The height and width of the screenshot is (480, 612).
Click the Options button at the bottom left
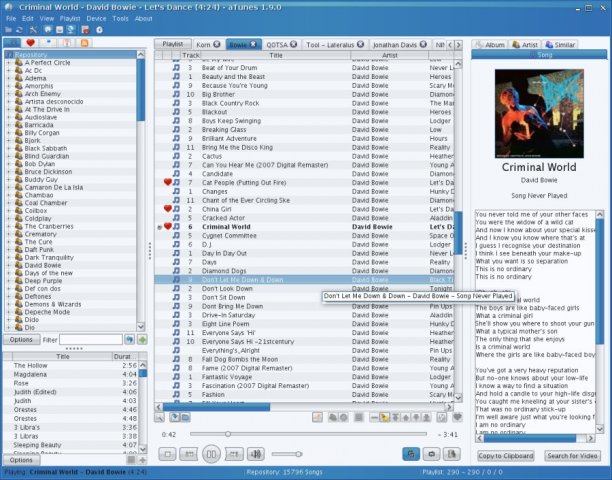pos(21,460)
